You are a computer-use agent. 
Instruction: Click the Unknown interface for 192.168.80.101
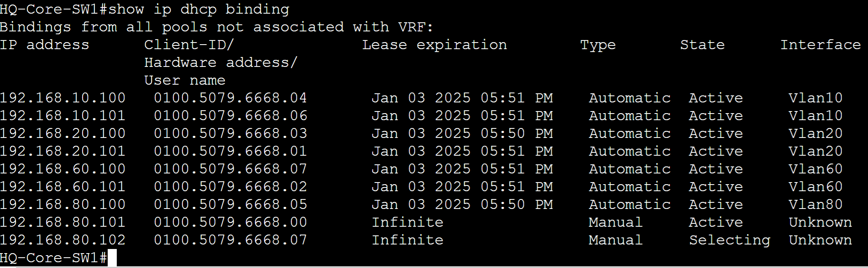[x=820, y=222]
